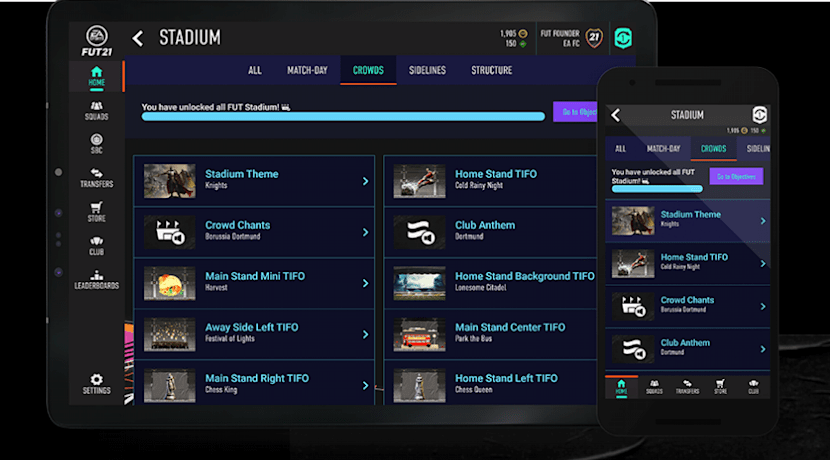Click the FUT Founder 21 badge
Screen dimensions: 830x460
tap(594, 38)
